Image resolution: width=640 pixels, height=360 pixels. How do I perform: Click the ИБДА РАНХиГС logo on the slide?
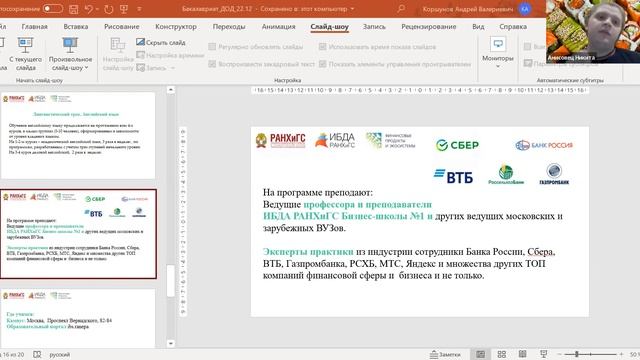335,140
